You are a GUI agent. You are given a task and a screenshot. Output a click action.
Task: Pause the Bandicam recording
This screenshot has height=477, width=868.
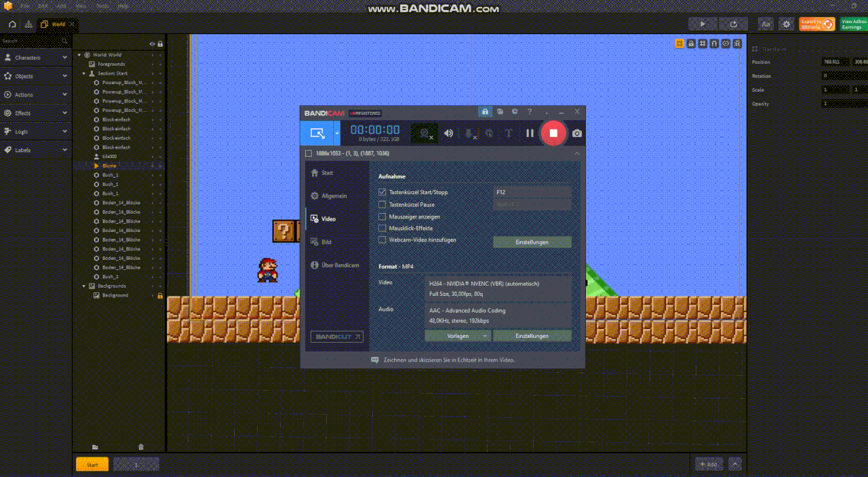pyautogui.click(x=530, y=133)
